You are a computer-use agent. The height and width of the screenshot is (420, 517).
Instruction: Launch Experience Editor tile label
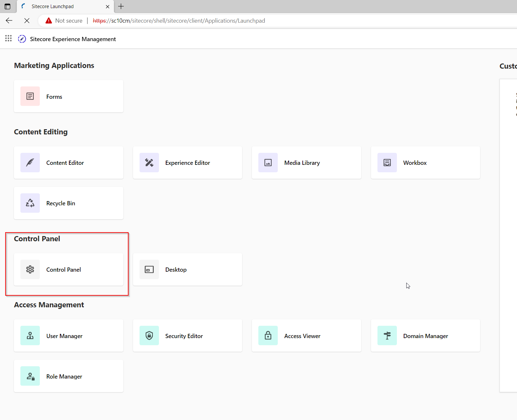[187, 163]
